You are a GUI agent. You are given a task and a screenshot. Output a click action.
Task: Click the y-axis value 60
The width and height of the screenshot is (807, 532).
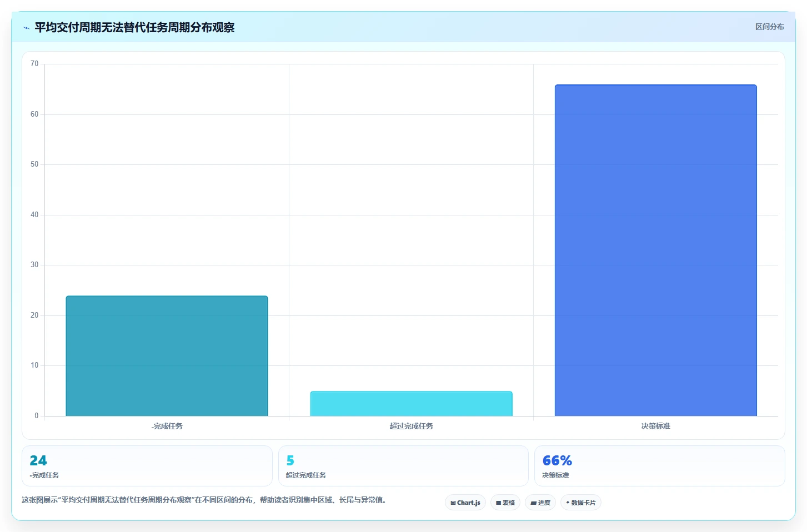pyautogui.click(x=34, y=114)
